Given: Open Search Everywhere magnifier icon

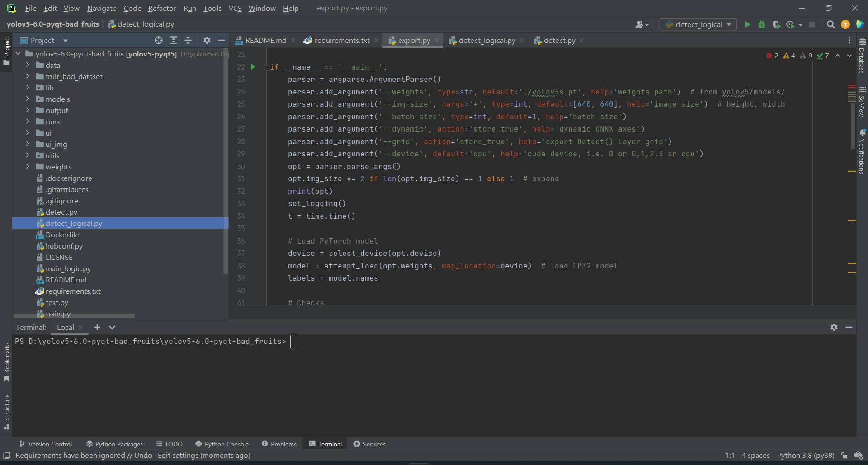Looking at the screenshot, I should pyautogui.click(x=830, y=24).
